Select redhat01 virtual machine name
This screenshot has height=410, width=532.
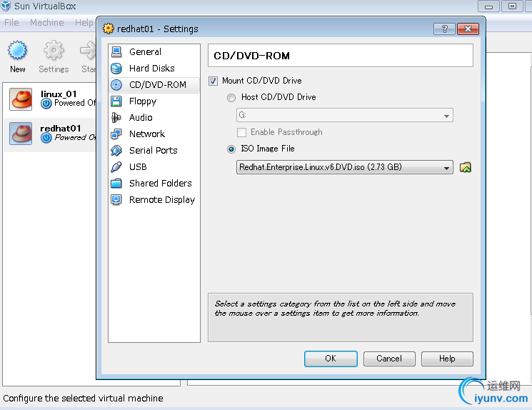point(61,129)
